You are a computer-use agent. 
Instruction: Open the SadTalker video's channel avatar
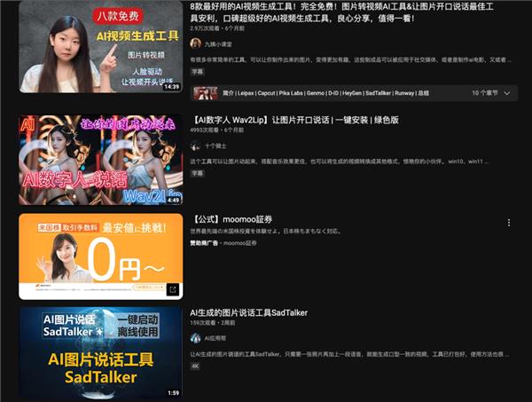click(195, 338)
